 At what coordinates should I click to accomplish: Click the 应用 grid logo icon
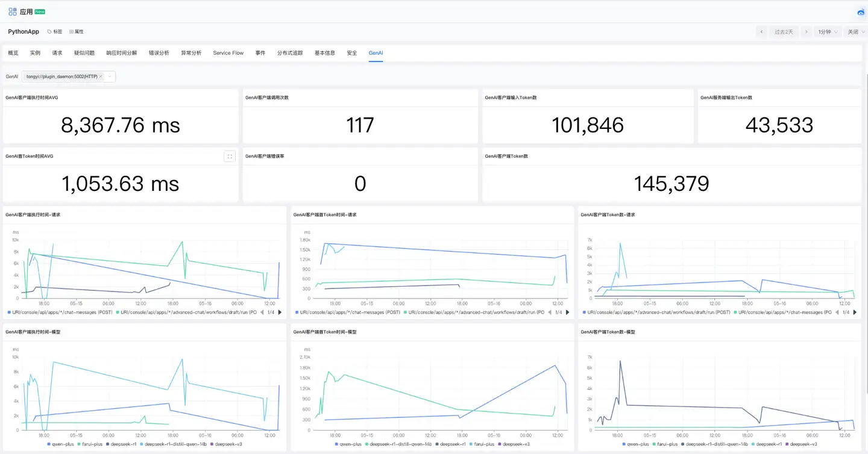(x=12, y=11)
